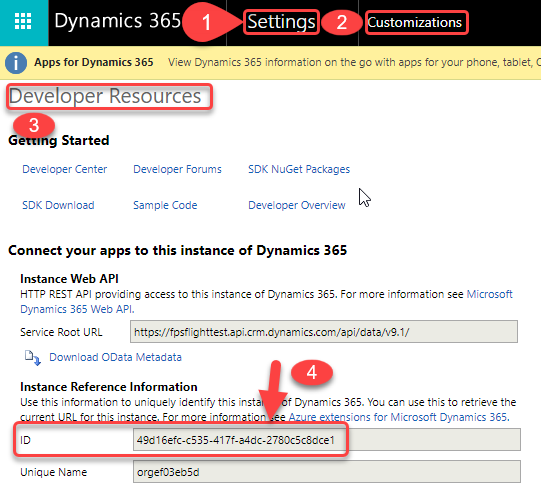This screenshot has height=501, width=541.
Task: Click the Connect your apps section heading
Action: point(177,250)
